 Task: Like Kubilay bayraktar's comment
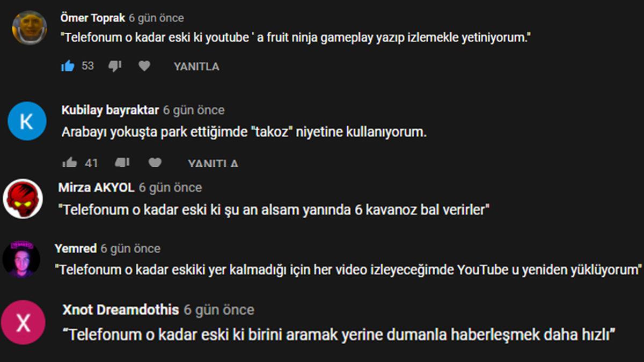pos(69,162)
